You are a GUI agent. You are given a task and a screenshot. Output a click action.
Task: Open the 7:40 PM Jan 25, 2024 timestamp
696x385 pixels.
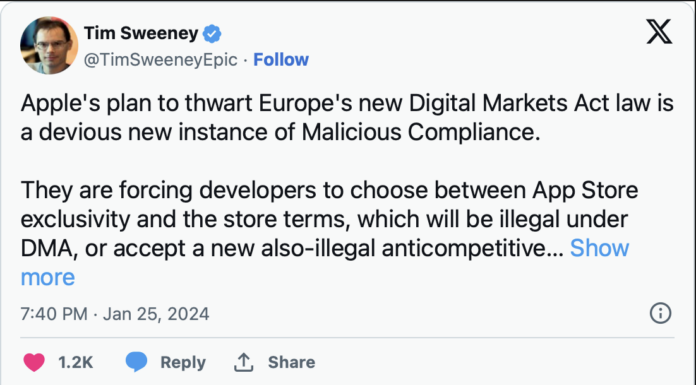(115, 314)
